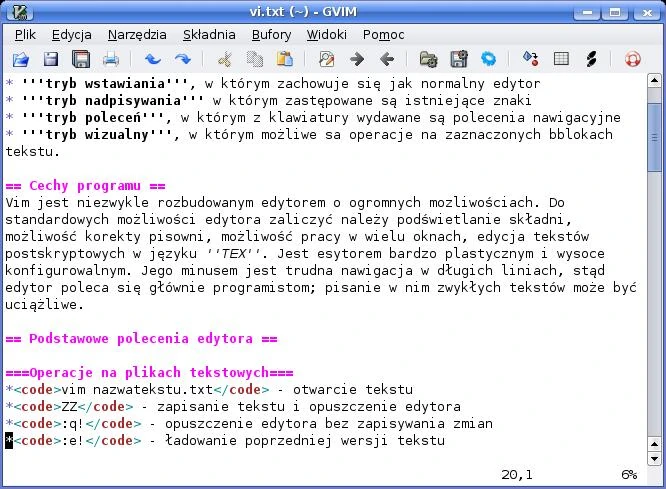This screenshot has height=489, width=666.
Task: Click the '6%' scroll percentage indicator
Action: pos(629,475)
